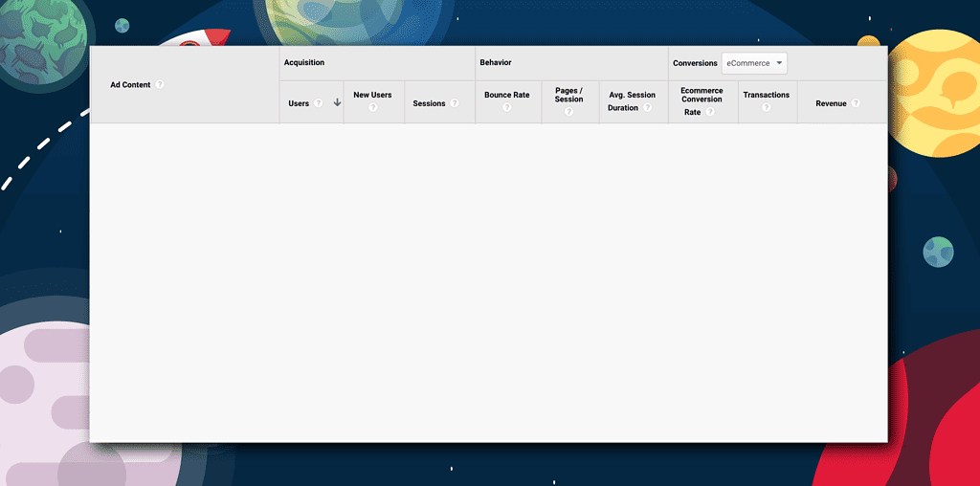Show help for the Sessions metric

(x=455, y=103)
